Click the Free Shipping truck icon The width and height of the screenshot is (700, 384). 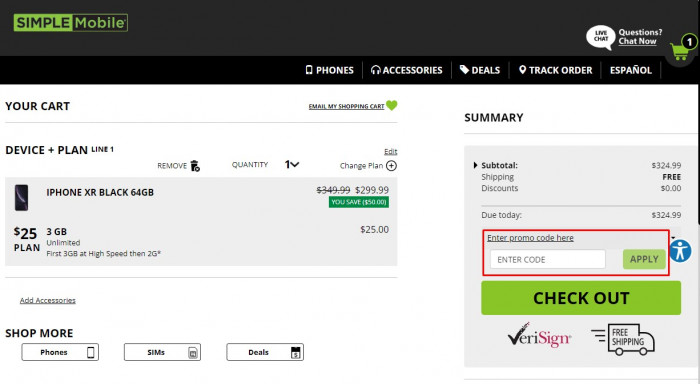tap(623, 339)
